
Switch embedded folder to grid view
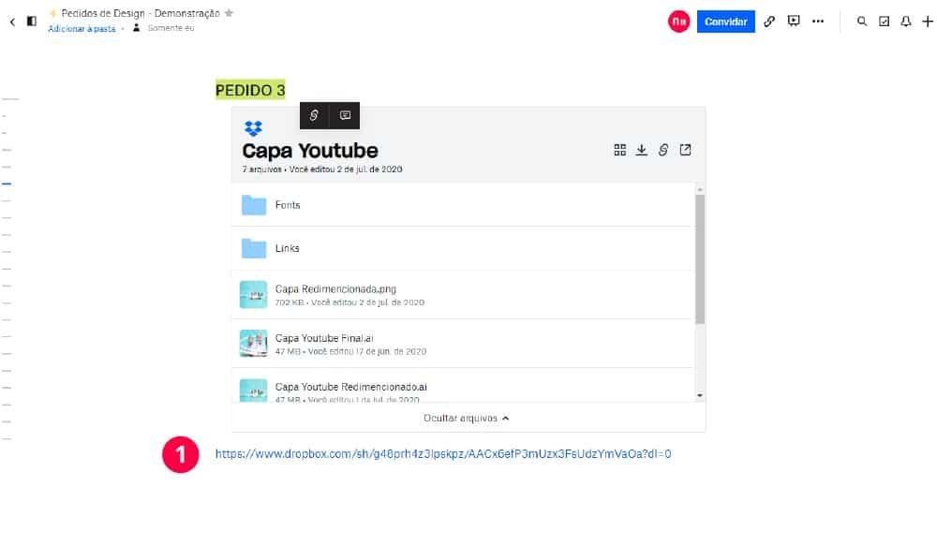[619, 150]
